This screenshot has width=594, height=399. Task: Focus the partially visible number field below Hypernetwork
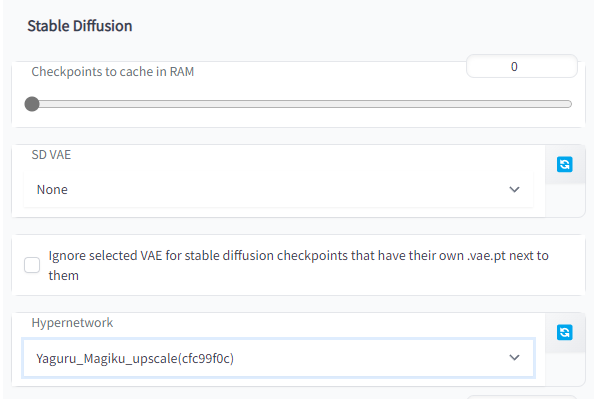[522, 397]
